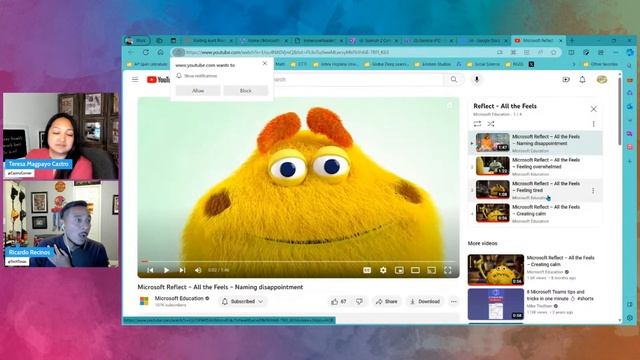Allow YouTube notifications in the popup

198,91
